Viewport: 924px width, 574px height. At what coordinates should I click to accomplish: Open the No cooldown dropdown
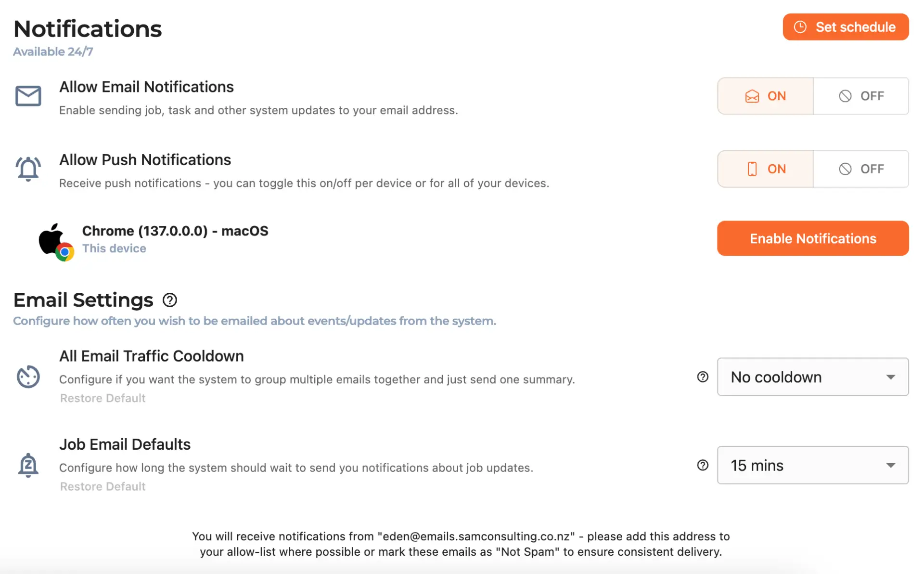pyautogui.click(x=813, y=377)
